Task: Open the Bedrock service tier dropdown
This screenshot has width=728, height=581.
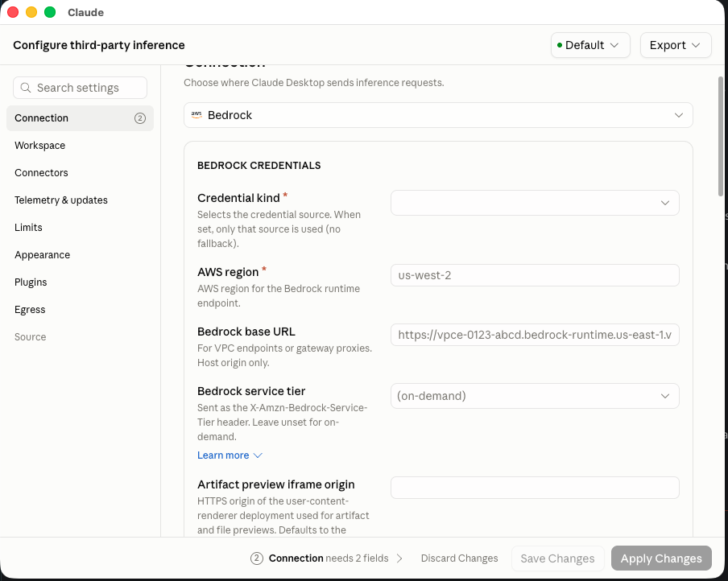Action: [x=535, y=396]
